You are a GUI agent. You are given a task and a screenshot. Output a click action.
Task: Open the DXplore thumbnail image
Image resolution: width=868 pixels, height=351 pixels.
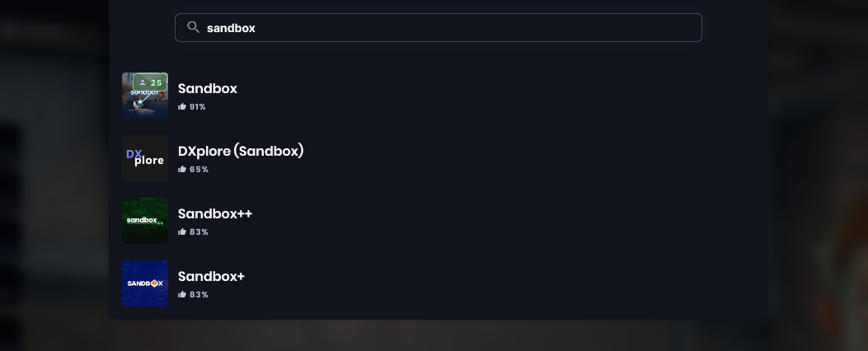145,158
